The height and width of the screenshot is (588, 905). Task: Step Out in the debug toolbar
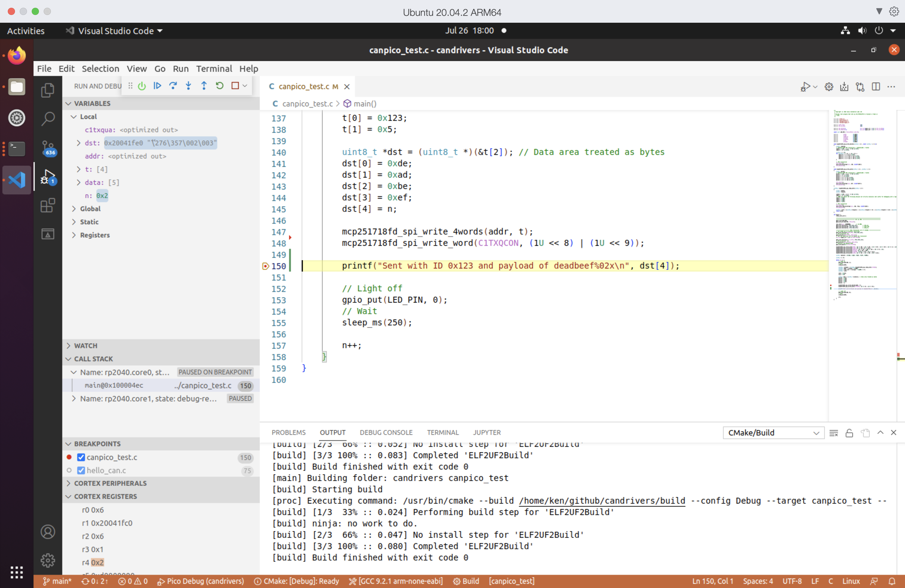point(204,86)
